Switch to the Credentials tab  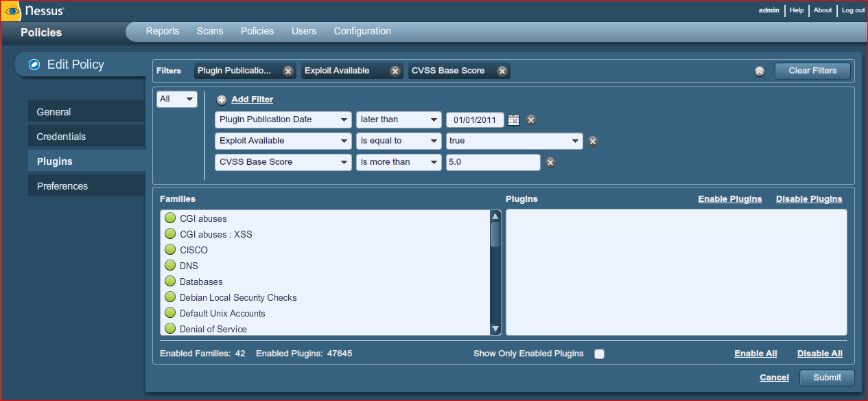click(86, 137)
